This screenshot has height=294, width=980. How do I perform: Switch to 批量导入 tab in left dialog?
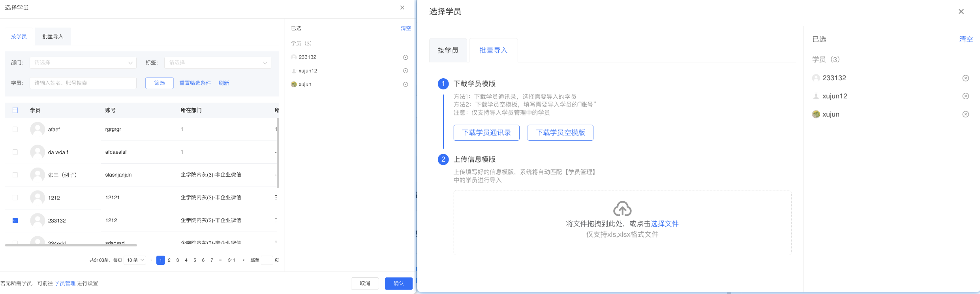click(x=53, y=36)
